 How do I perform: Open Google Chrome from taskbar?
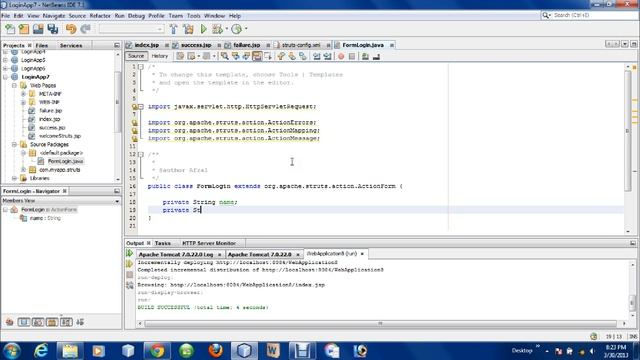pos(157,351)
